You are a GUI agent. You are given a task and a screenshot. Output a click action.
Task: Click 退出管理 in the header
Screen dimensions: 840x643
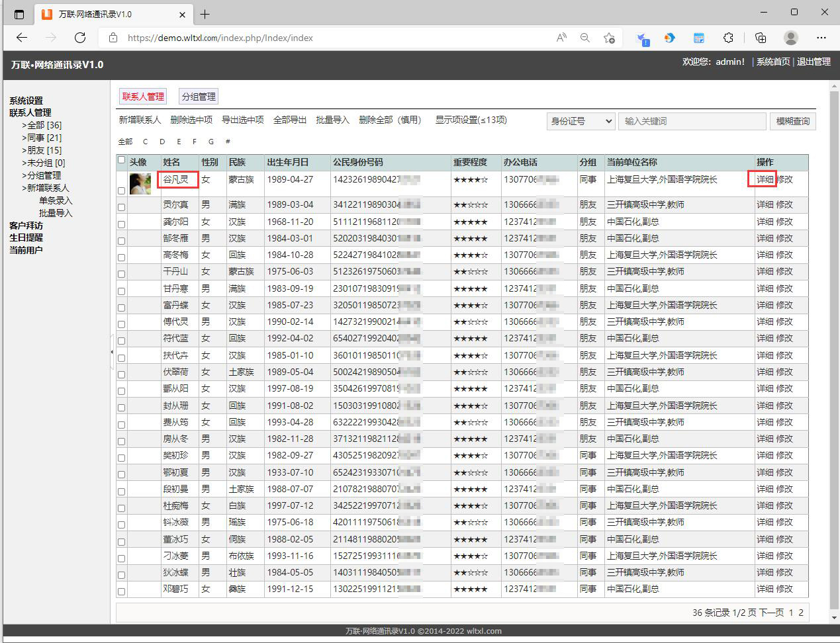(x=814, y=62)
